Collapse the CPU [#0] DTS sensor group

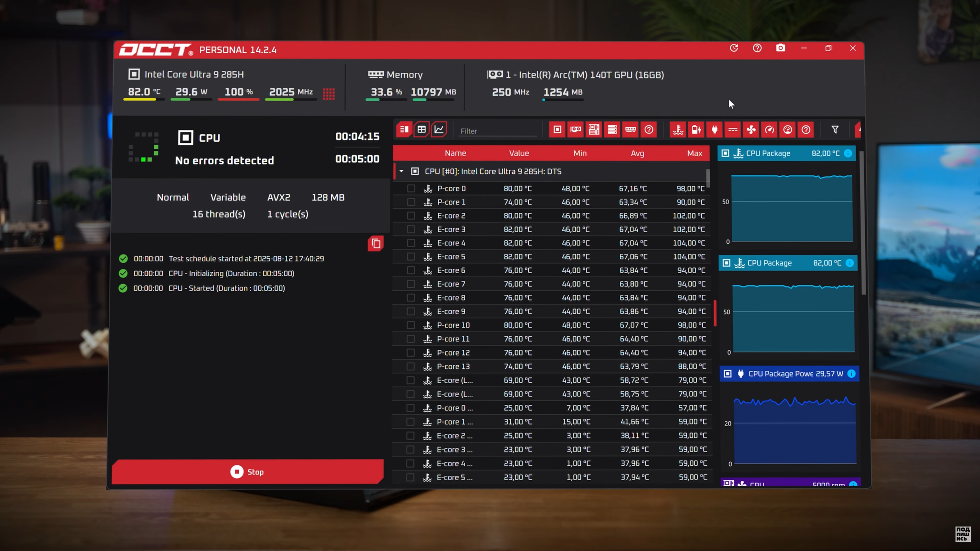tap(401, 171)
